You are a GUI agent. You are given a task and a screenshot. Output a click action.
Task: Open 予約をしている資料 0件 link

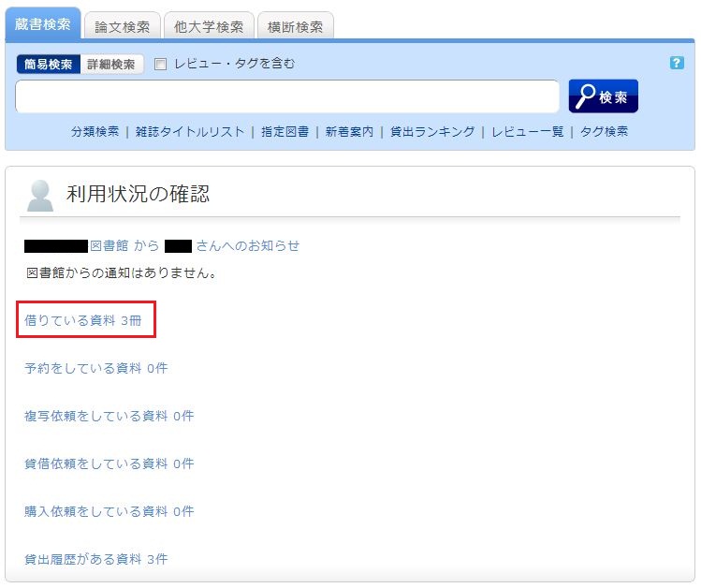point(95,368)
